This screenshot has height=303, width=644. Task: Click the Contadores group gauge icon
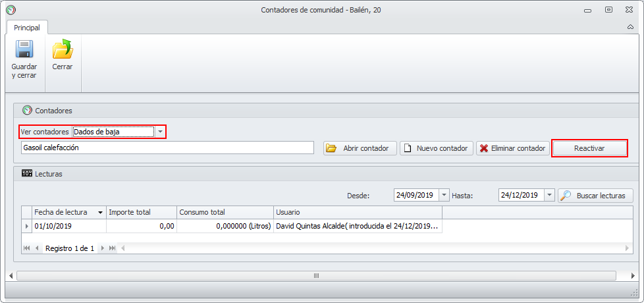pos(27,111)
